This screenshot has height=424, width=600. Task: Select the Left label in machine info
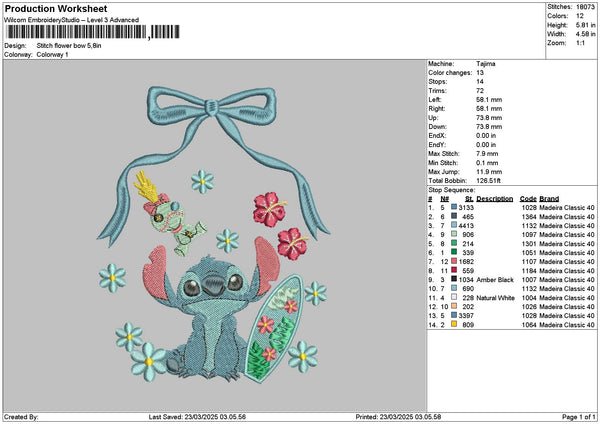pos(434,100)
